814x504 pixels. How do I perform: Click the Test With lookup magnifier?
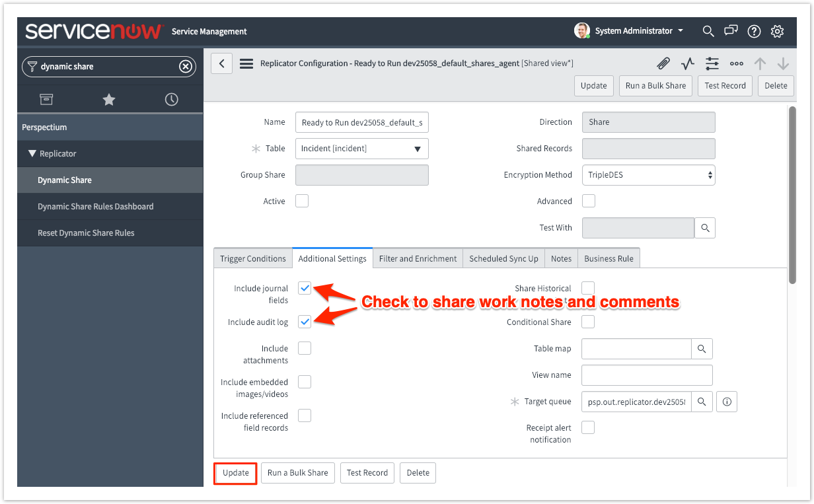click(705, 228)
